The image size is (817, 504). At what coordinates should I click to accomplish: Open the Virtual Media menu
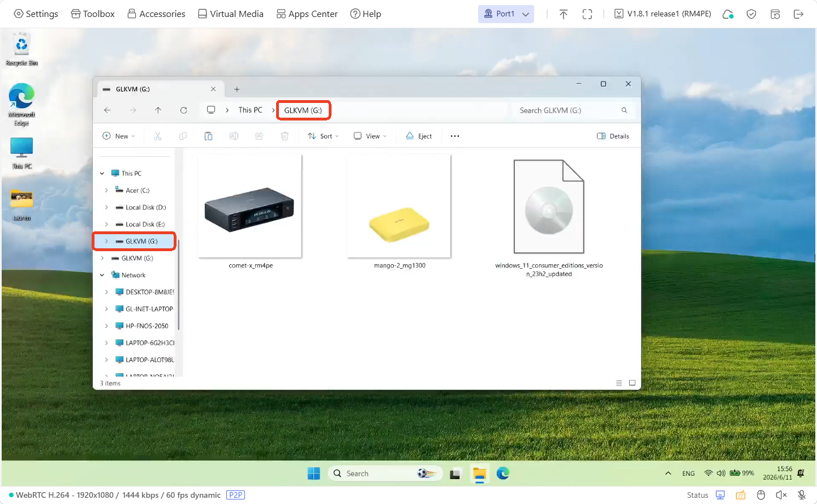230,14
